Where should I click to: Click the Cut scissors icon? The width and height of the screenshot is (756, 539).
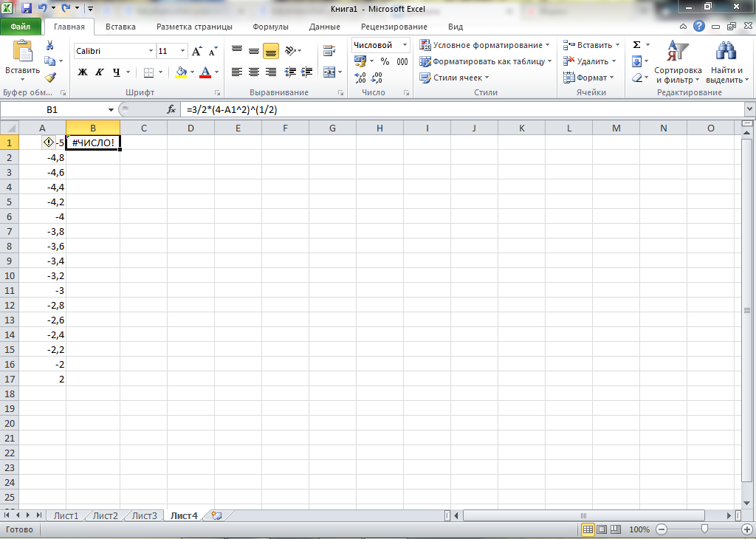click(x=49, y=45)
